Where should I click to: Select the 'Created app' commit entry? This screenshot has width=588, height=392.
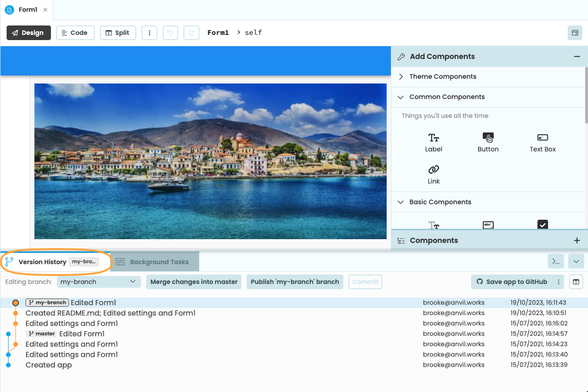coord(49,365)
